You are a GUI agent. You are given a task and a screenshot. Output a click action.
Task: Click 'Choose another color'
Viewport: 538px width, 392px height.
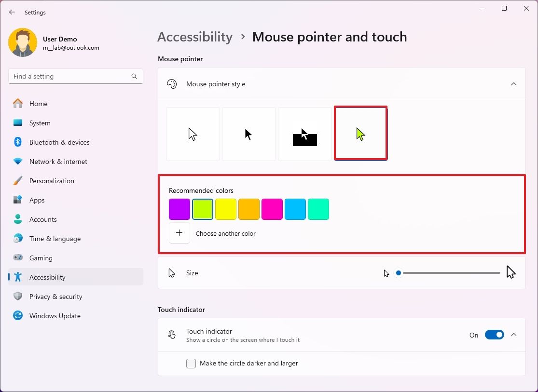226,233
